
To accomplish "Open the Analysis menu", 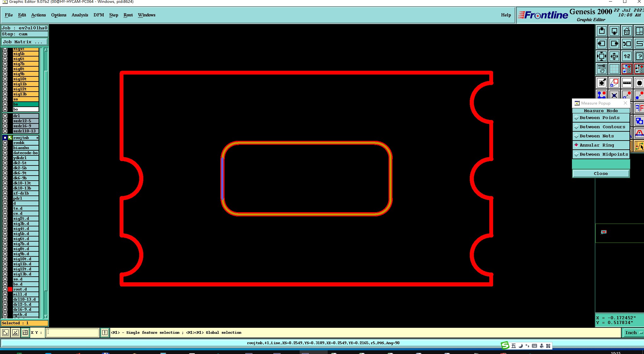I will click(x=80, y=15).
